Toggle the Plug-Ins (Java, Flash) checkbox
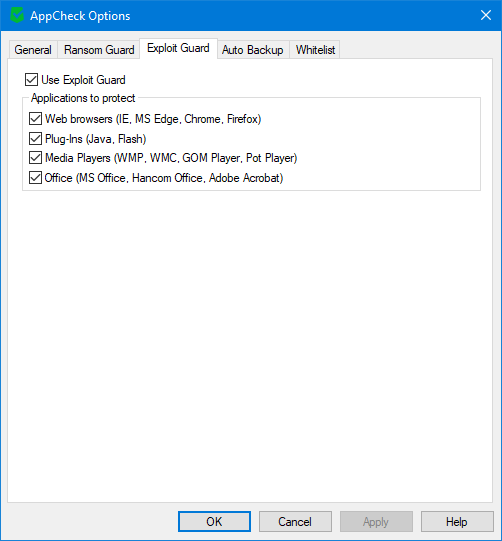 (x=35, y=139)
